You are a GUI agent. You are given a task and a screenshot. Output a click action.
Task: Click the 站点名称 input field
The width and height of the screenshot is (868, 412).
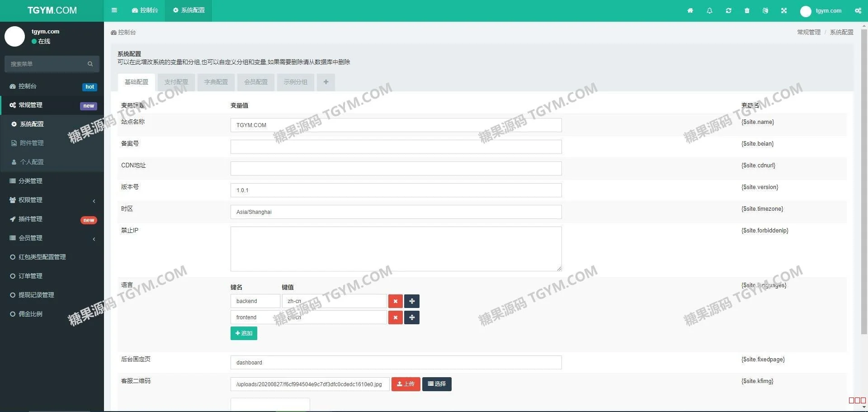[396, 125]
